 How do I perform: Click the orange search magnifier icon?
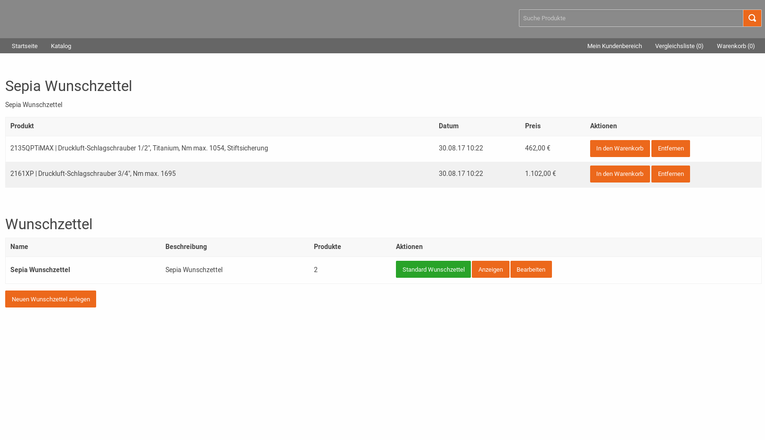click(x=752, y=18)
